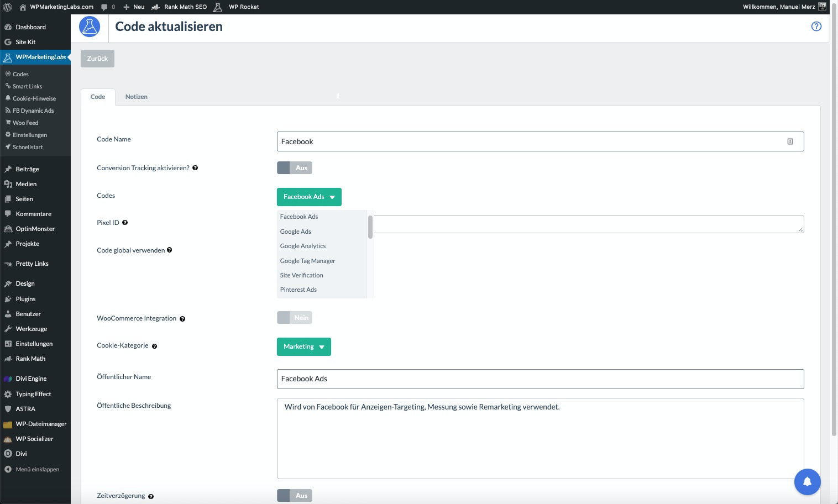Go back with the Zurück button

(97, 59)
